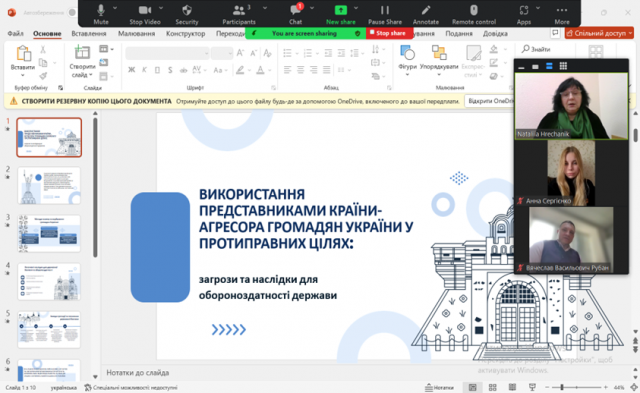
Task: Open Zoom Apps menu
Action: [x=524, y=14]
